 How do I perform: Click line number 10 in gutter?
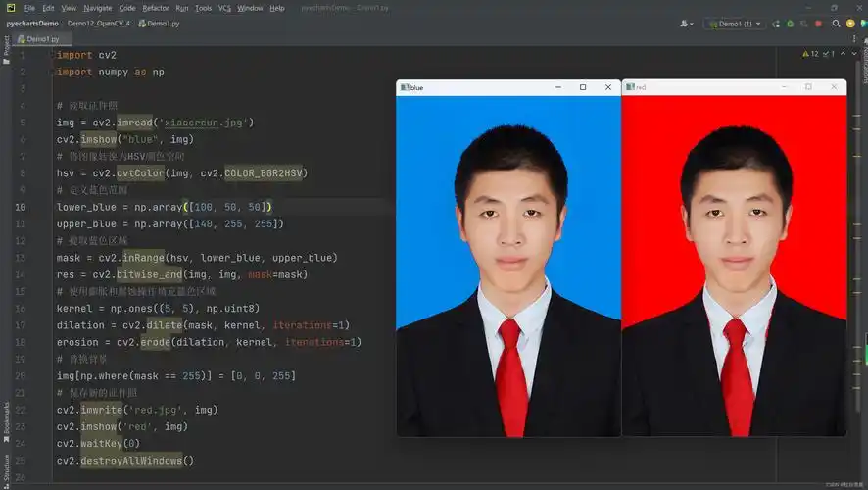click(20, 207)
